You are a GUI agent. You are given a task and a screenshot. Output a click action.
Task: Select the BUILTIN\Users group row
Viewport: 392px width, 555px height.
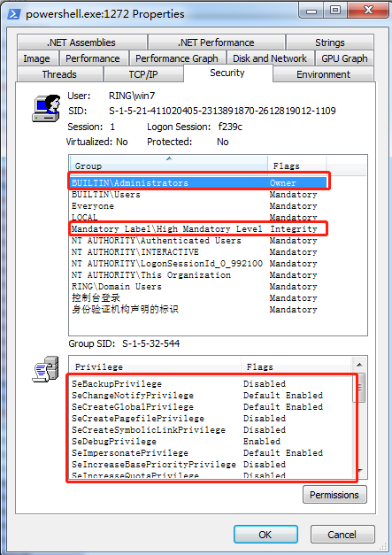(x=198, y=195)
